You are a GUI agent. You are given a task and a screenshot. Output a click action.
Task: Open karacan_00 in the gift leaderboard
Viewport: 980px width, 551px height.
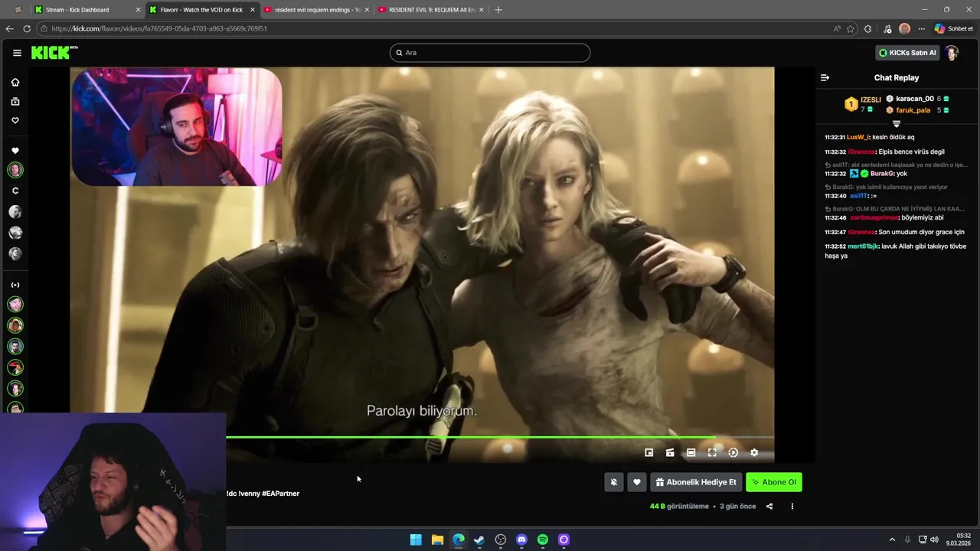click(x=915, y=99)
